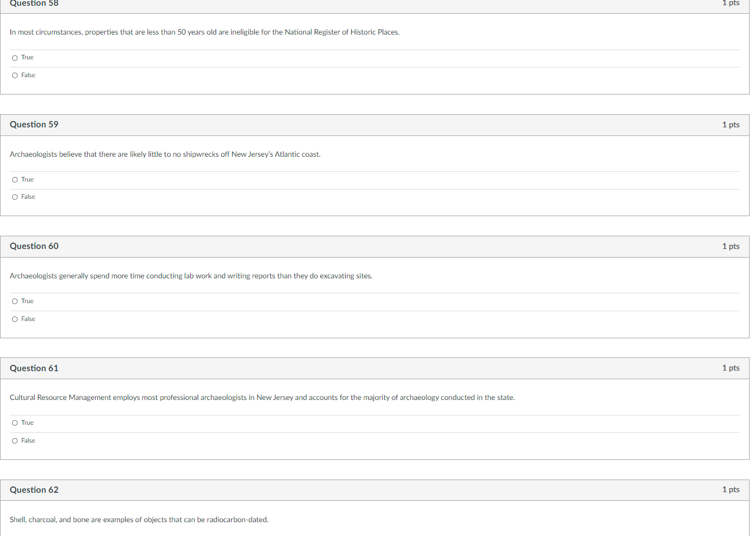Select False for Question 58
This screenshot has height=536, width=756.
(x=15, y=76)
